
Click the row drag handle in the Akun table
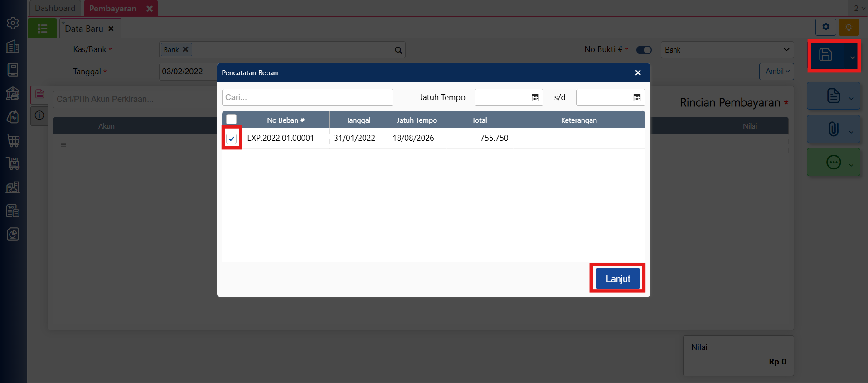click(x=63, y=145)
